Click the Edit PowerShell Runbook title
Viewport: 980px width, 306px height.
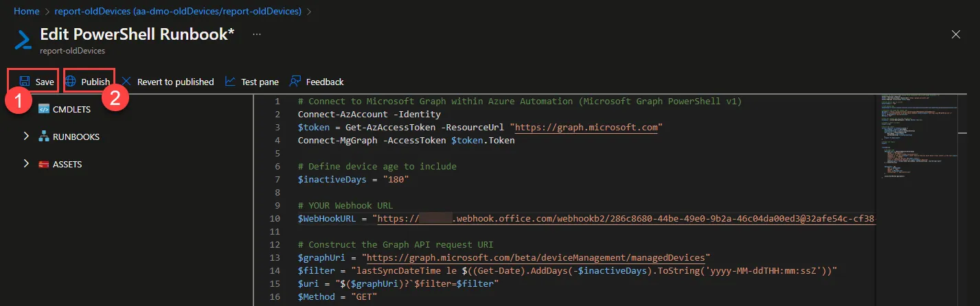137,35
